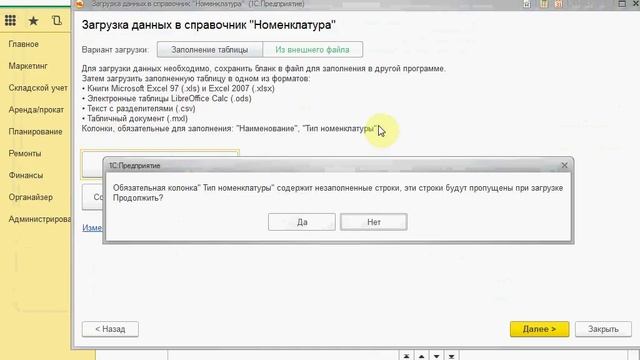Open Favorites star icon in sidebar
This screenshot has height=360, width=640.
tap(33, 21)
